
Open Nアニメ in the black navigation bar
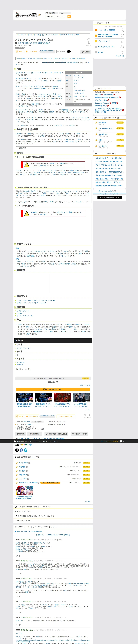click(49, 441)
